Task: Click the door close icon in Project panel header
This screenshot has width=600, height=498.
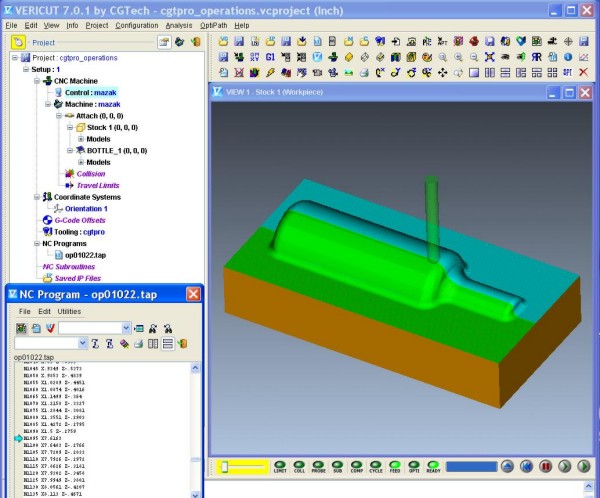Action: tap(196, 42)
